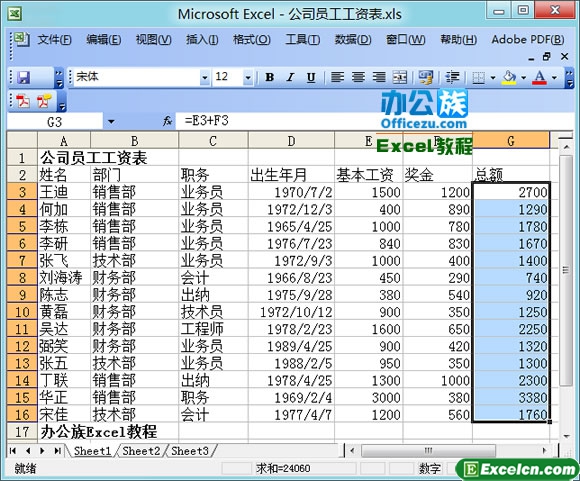Click the Excel icon in title bar

point(14,14)
